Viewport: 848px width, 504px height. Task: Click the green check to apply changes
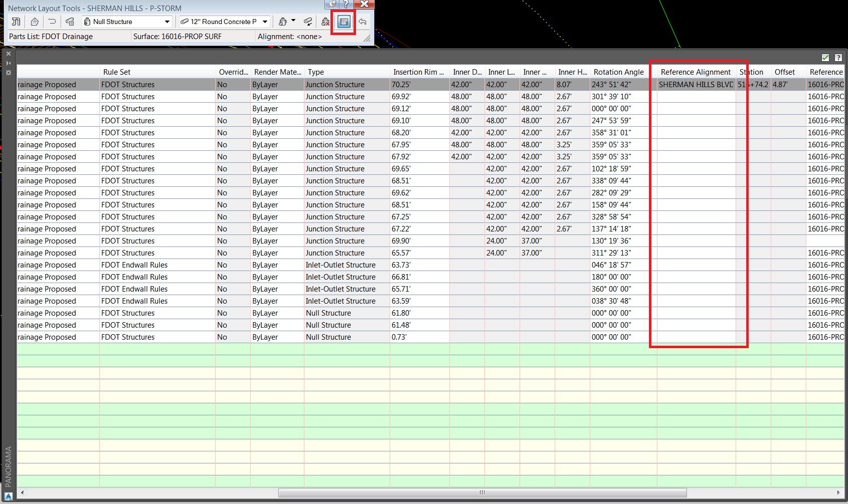825,57
